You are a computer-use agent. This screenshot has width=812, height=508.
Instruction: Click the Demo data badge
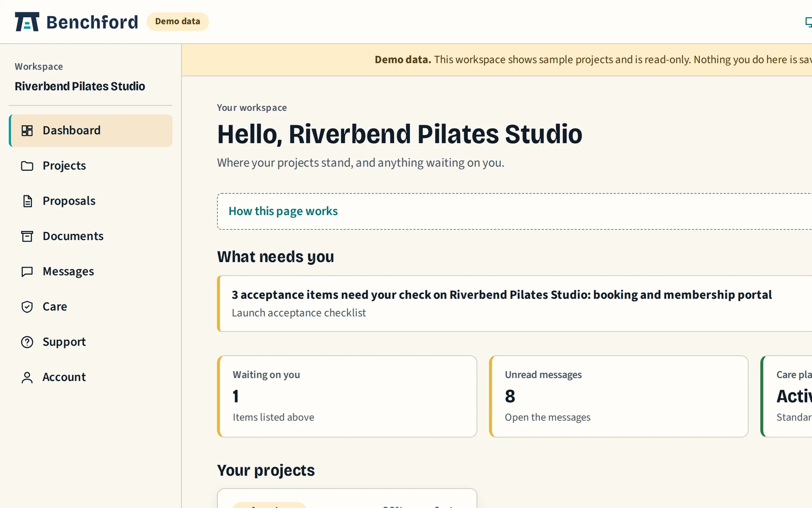pyautogui.click(x=178, y=22)
